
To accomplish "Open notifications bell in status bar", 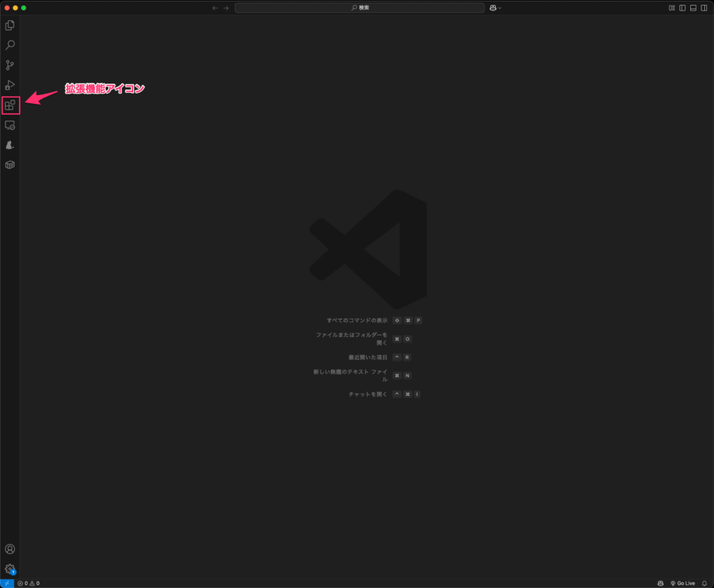I will click(x=704, y=583).
